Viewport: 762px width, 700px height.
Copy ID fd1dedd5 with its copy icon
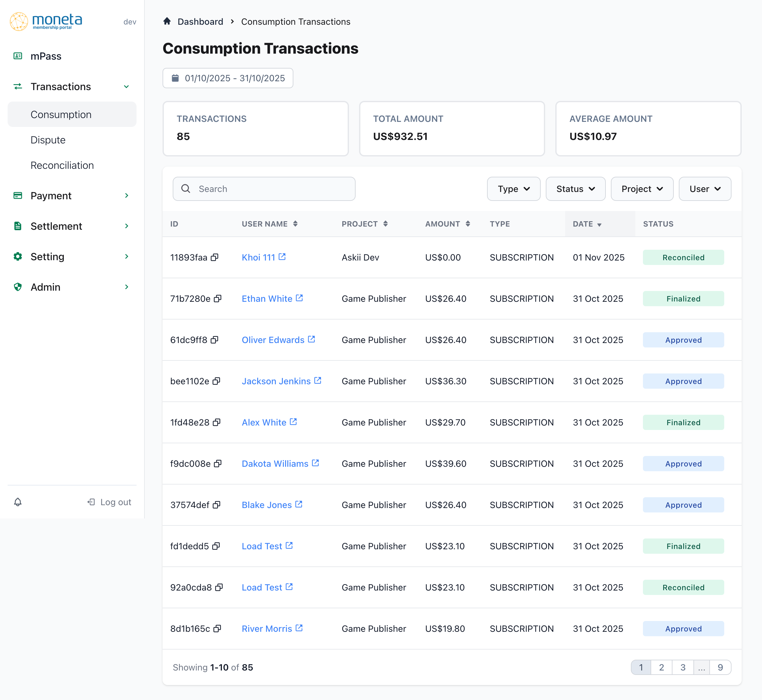[216, 546]
